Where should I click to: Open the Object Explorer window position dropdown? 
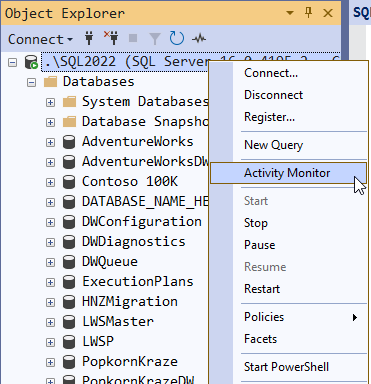[x=290, y=13]
